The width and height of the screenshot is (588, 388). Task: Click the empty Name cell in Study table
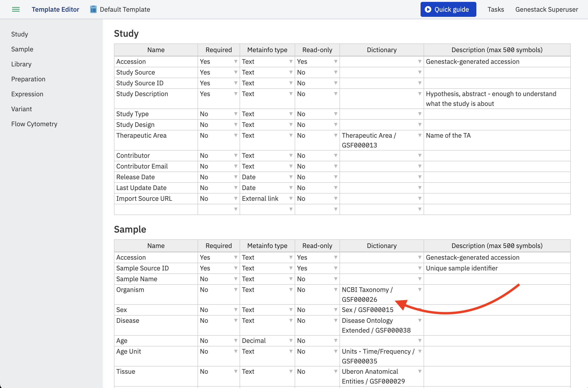point(156,209)
